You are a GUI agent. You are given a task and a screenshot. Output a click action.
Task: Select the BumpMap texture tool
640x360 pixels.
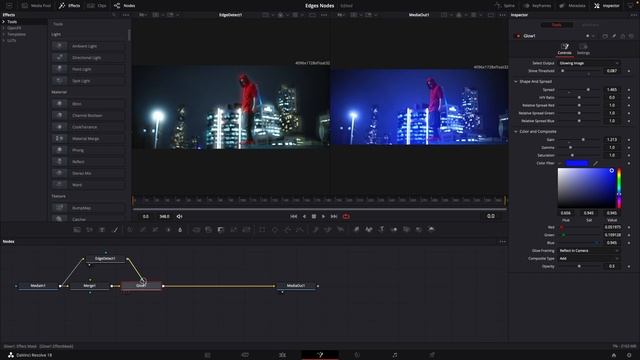point(88,208)
